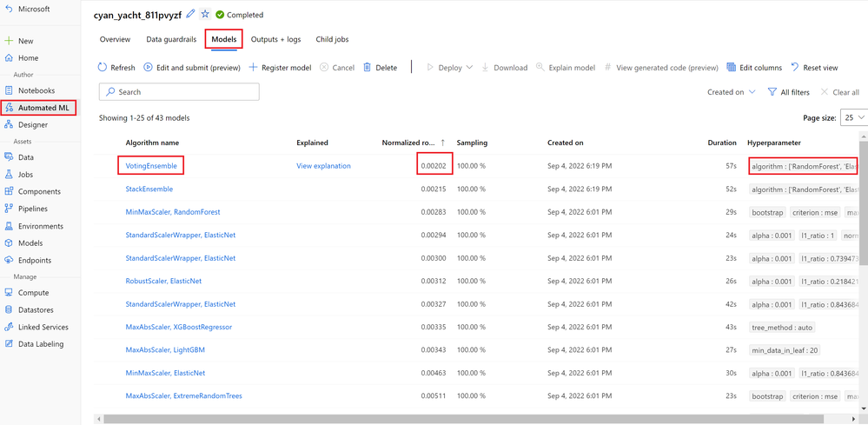This screenshot has width=868, height=425.
Task: Click the Duration column header
Action: (x=722, y=143)
